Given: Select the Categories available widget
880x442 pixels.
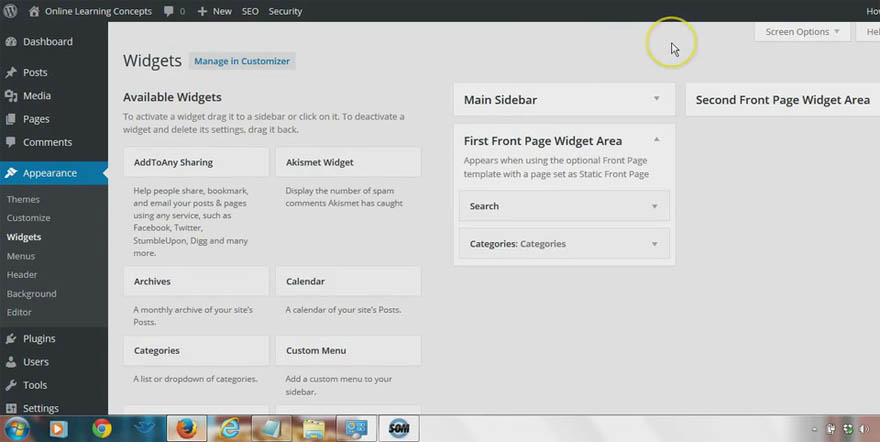Looking at the screenshot, I should [196, 351].
